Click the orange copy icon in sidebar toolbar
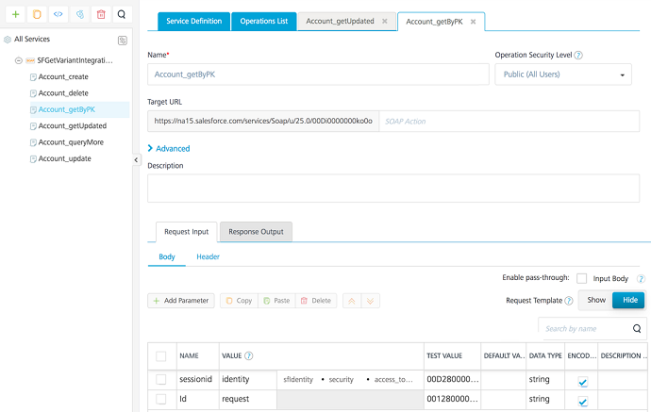Image resolution: width=651 pixels, height=412 pixels. 37,15
